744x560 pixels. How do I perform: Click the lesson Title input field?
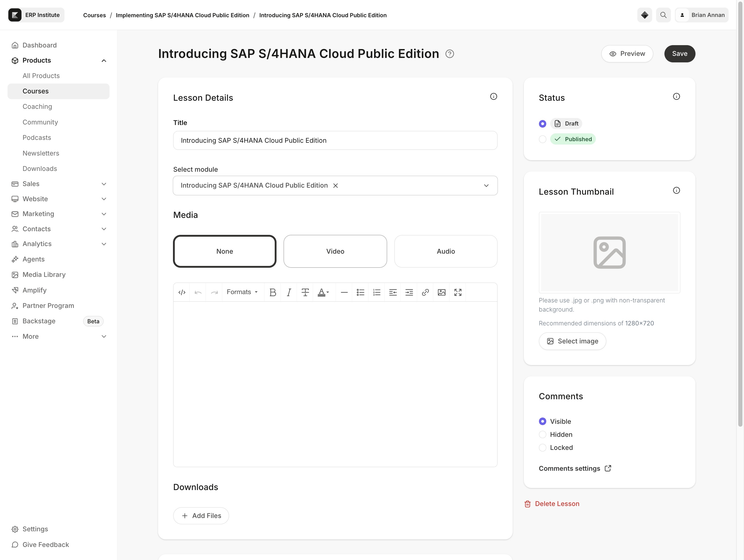[335, 140]
